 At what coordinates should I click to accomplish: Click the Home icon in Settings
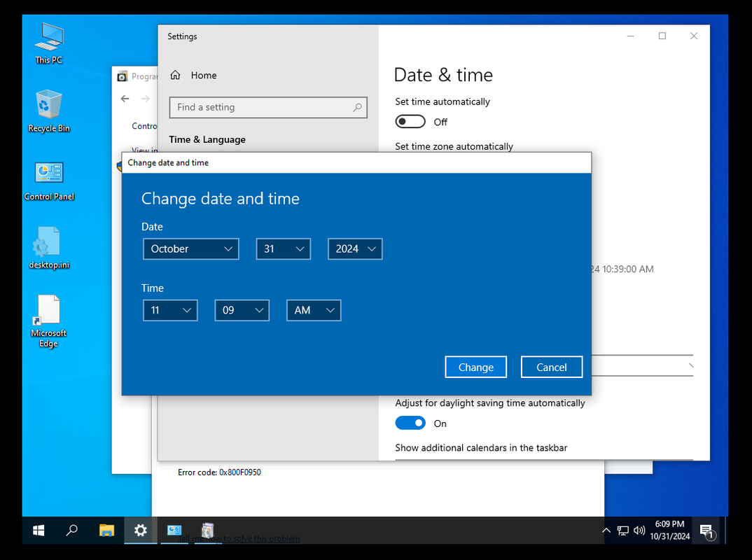pos(176,76)
